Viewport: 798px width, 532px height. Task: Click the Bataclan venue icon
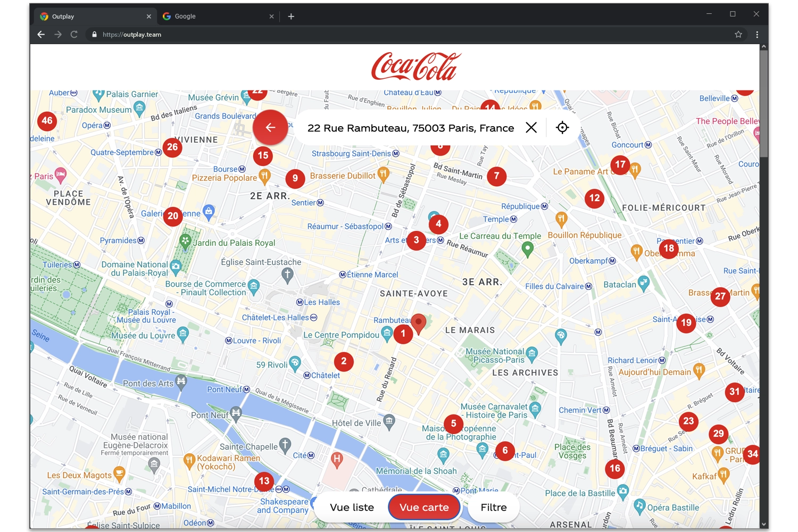click(644, 284)
